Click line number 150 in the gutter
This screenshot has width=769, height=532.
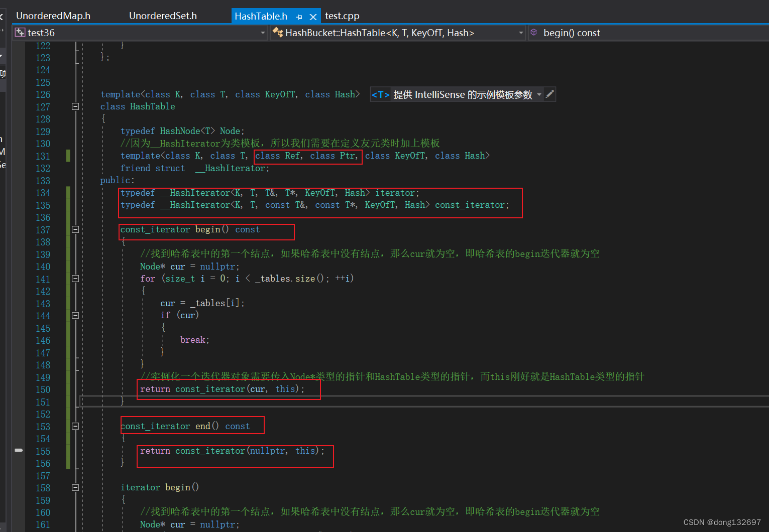point(43,389)
